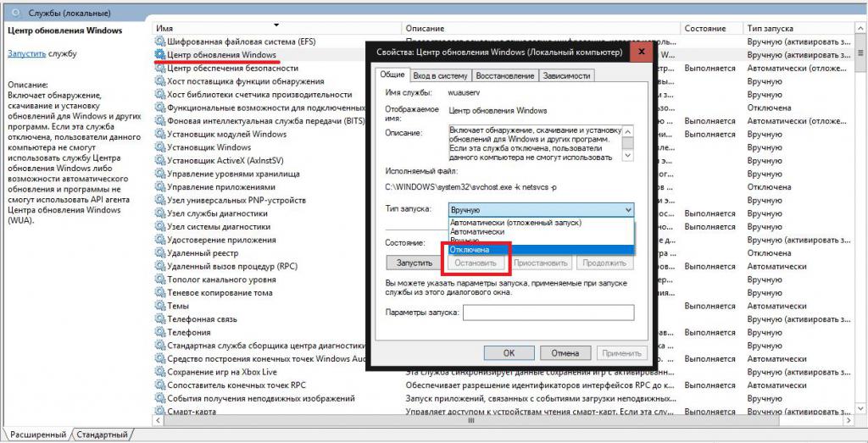Image resolution: width=868 pixels, height=443 pixels.
Task: Click gear icon of Фоновая интеллектуальная служба передачи
Action: tap(160, 120)
